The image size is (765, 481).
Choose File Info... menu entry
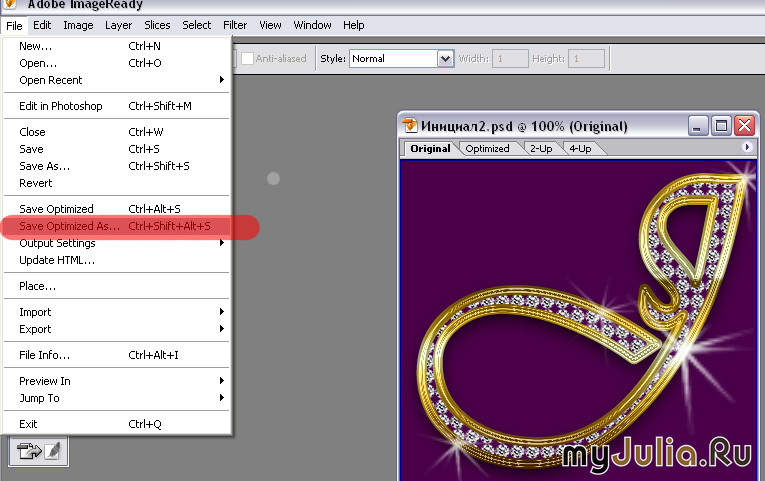(116, 355)
